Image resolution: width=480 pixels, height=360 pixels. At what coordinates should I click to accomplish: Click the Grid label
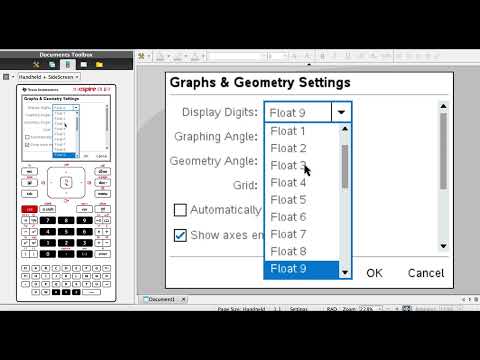245,185
